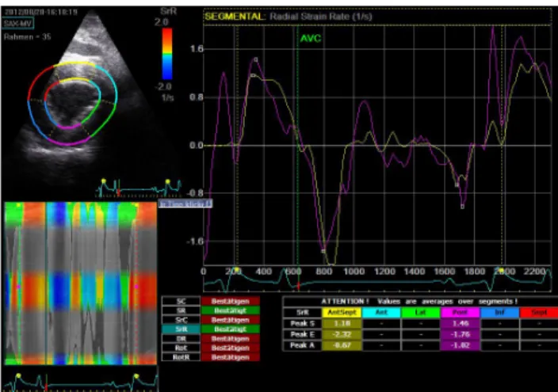Select the RotR parameter tab

[182, 357]
